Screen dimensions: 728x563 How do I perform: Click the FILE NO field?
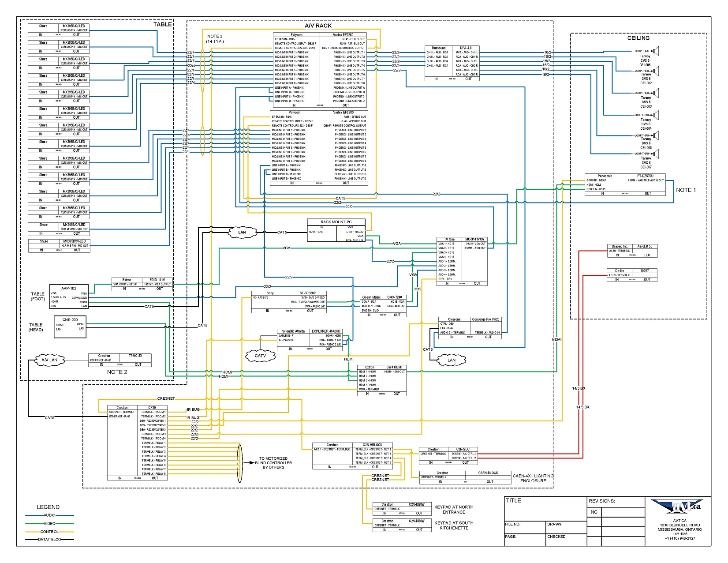point(524,527)
